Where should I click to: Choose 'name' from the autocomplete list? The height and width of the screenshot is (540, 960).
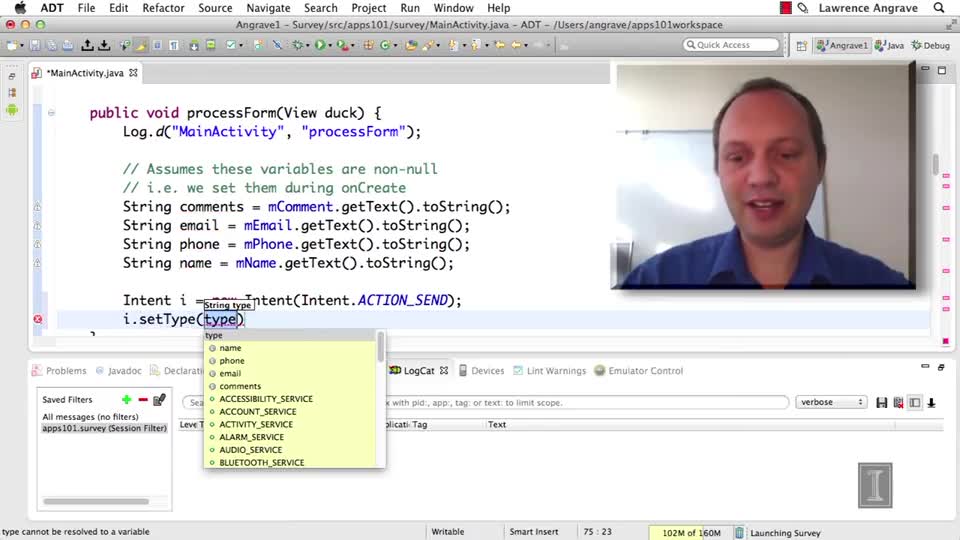tap(290, 348)
